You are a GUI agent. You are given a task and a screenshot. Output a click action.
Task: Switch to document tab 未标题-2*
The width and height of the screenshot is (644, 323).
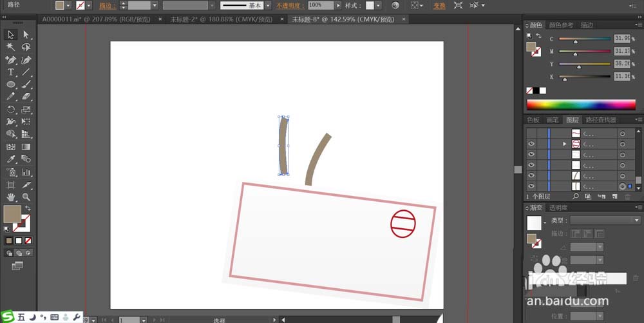pos(222,19)
